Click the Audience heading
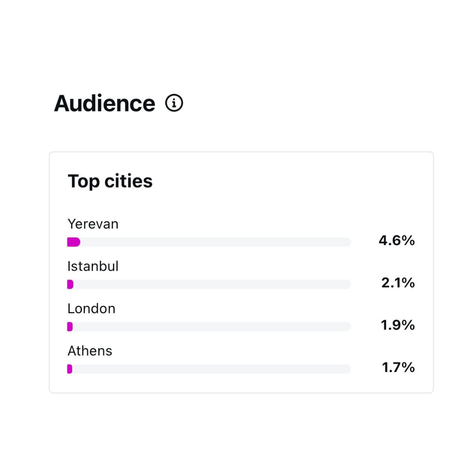 pyautogui.click(x=104, y=104)
